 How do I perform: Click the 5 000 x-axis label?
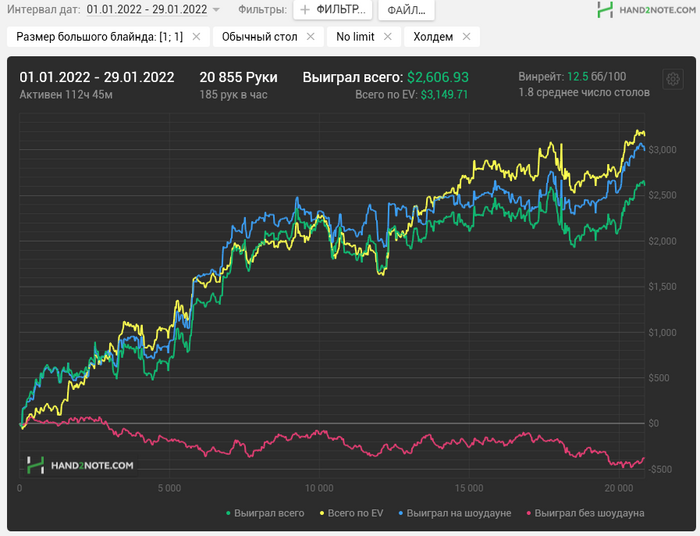coord(169,488)
